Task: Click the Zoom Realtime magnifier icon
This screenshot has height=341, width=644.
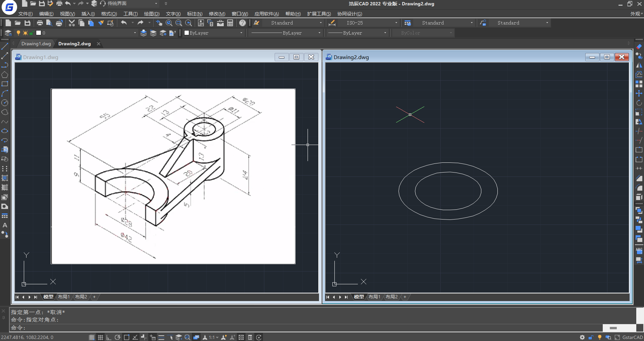Action: pyautogui.click(x=169, y=23)
